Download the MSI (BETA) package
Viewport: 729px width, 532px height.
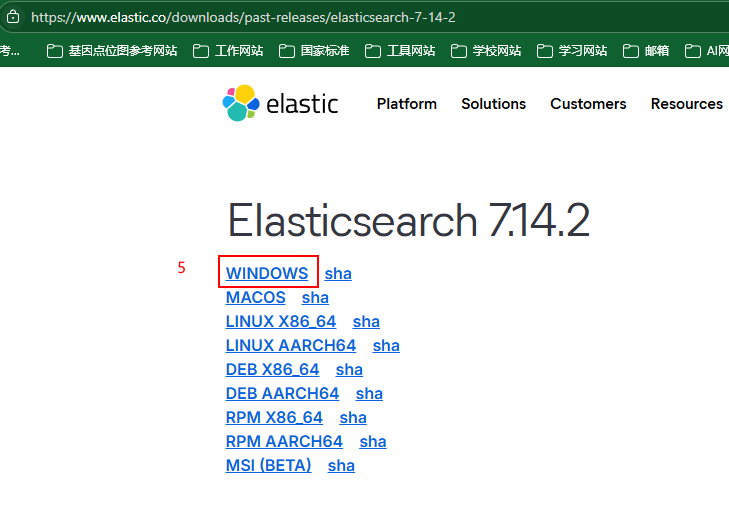(269, 466)
